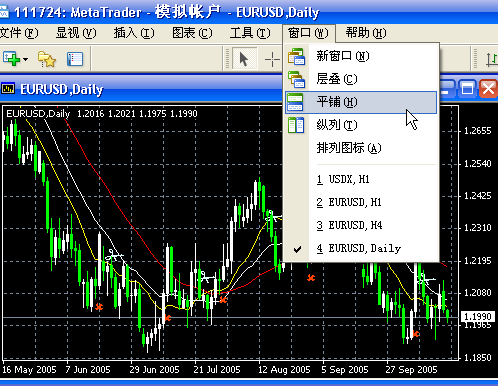Minimize the EURUSD,Daily chart window

[x=447, y=89]
